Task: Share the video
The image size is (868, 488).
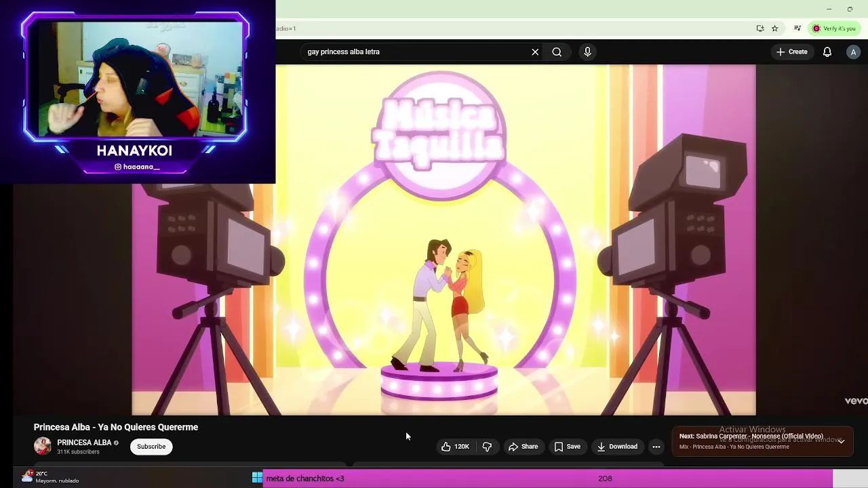Action: [523, 447]
